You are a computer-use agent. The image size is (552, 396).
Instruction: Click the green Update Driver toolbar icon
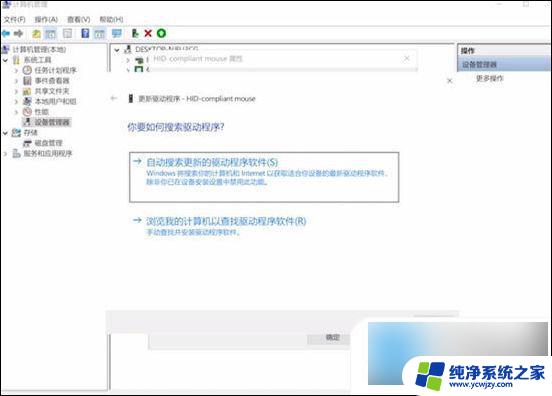click(x=135, y=33)
